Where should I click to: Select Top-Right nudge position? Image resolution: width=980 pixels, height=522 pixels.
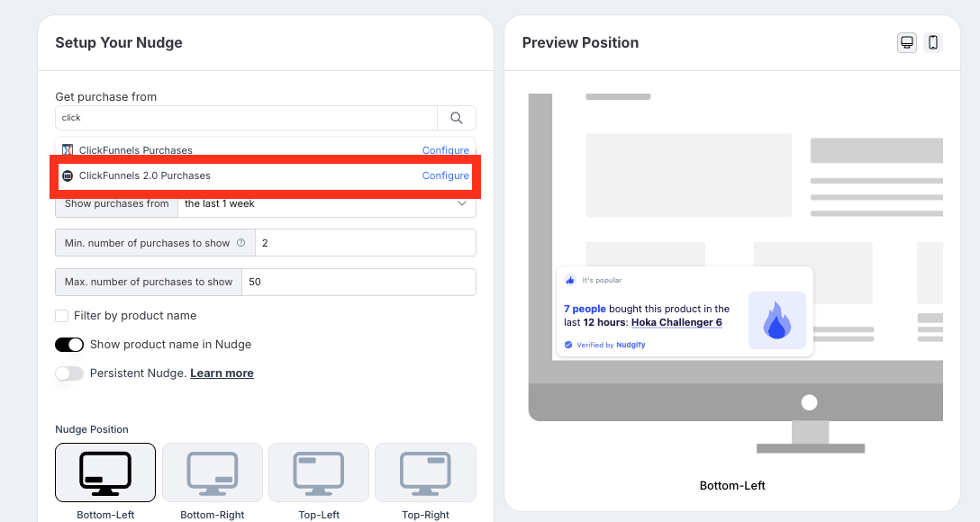coord(426,472)
